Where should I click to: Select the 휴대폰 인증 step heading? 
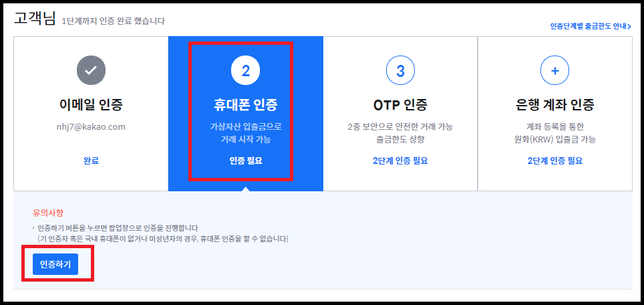pos(246,106)
